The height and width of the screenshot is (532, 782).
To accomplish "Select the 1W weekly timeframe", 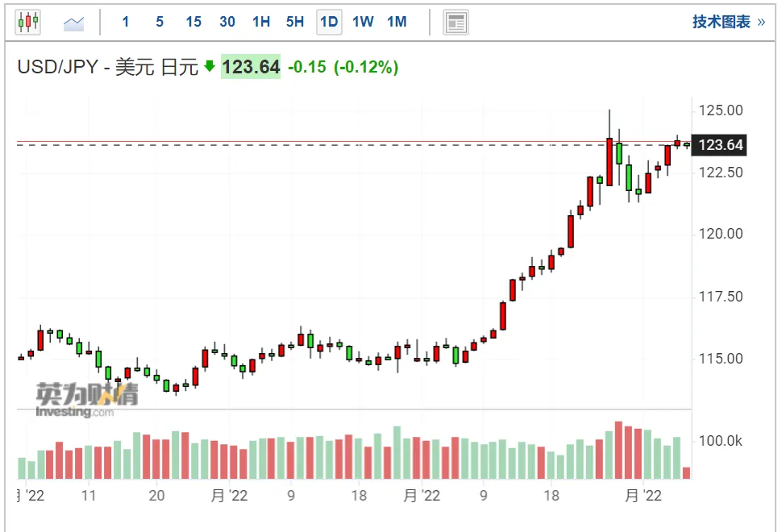I will (x=363, y=22).
